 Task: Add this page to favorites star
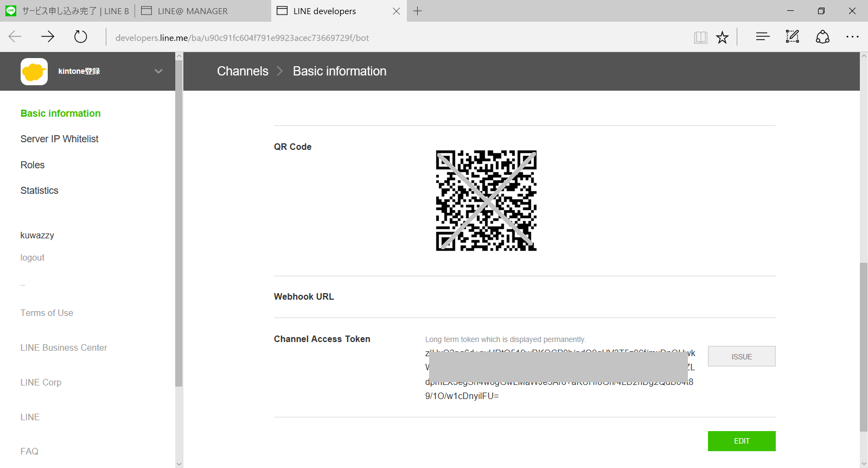[x=722, y=37]
